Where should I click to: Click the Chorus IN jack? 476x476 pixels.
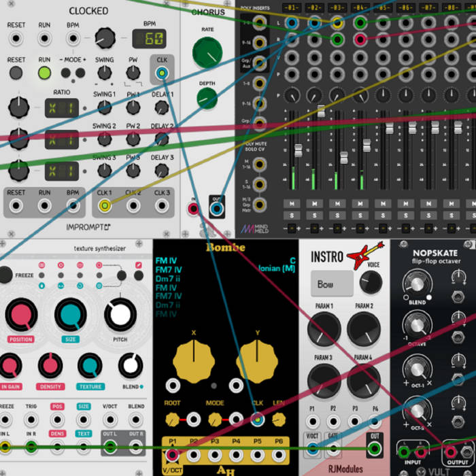pos(194,209)
